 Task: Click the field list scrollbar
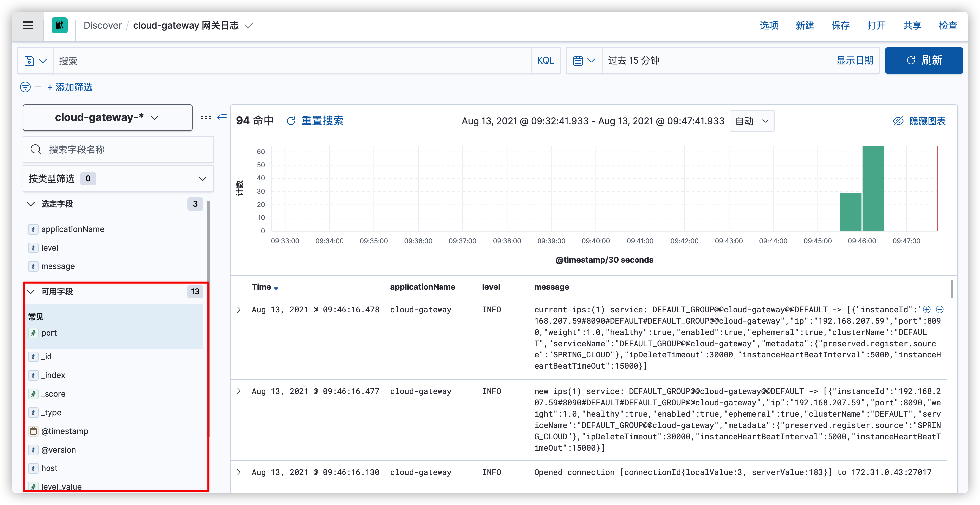coord(209,319)
